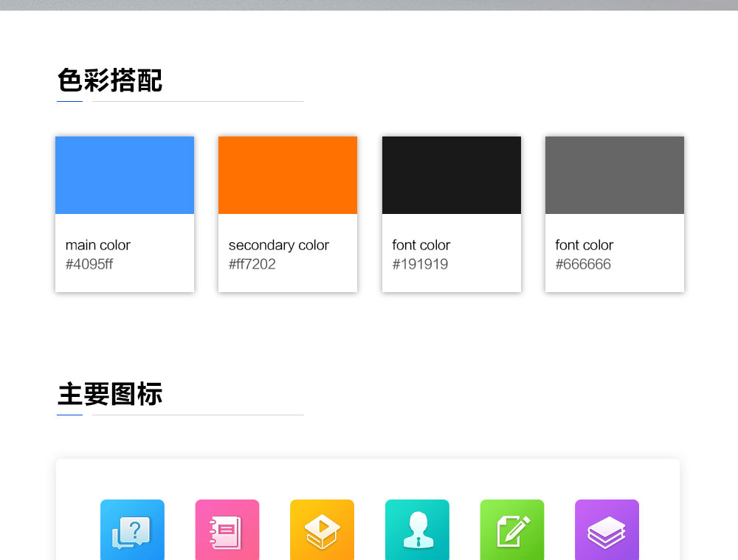Select the #191919 hex code text
Screen dimensions: 738x560
(x=420, y=264)
